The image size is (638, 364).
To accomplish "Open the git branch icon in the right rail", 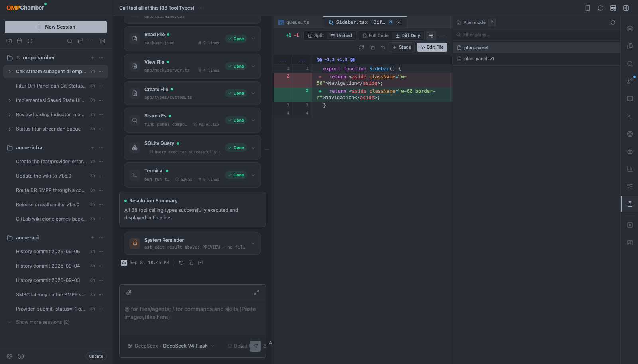I will 630,81.
